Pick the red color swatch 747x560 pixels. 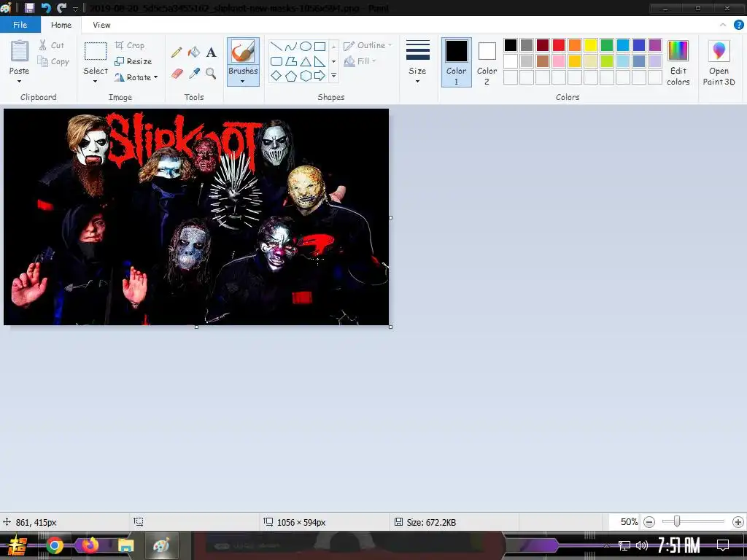coord(558,45)
